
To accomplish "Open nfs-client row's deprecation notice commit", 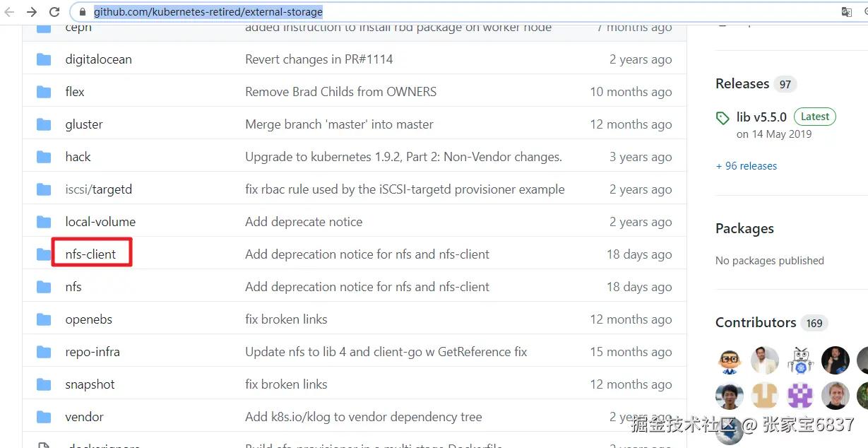I will coord(367,254).
